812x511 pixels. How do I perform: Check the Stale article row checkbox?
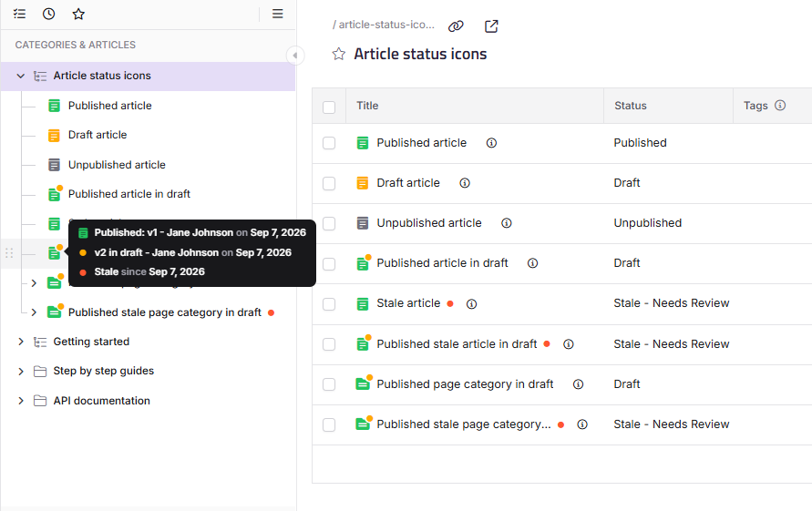[x=329, y=304]
